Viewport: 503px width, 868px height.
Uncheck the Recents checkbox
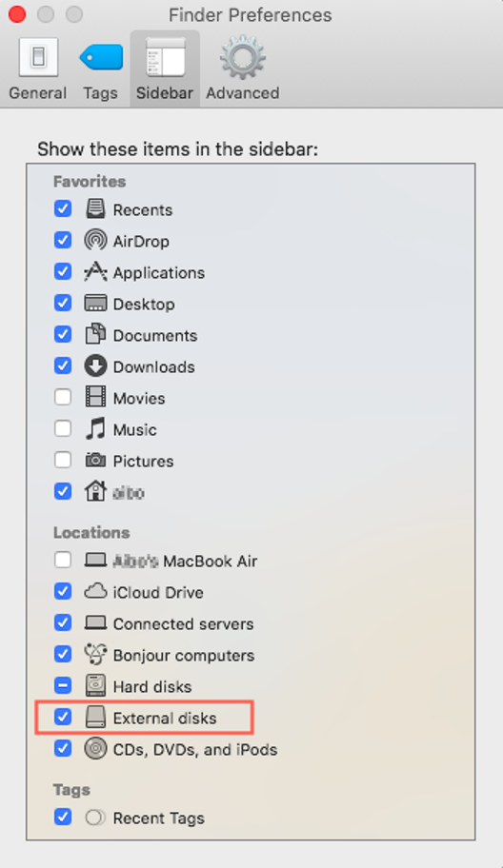pyautogui.click(x=63, y=208)
